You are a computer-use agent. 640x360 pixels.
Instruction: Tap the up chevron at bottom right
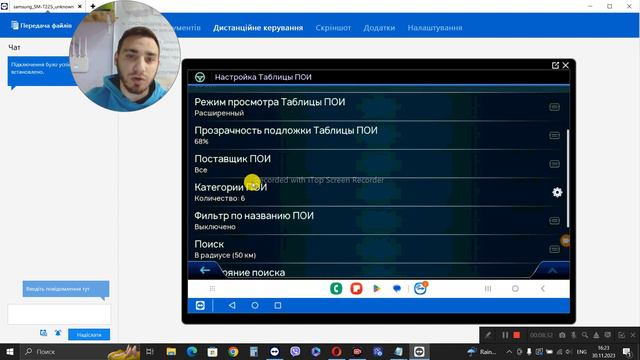(x=552, y=271)
